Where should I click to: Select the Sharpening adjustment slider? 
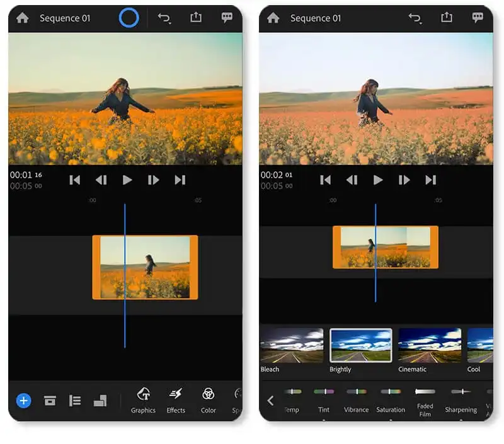461,401
